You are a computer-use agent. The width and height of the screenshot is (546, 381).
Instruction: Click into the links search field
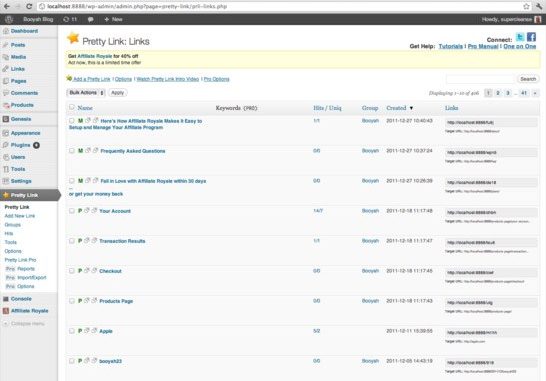480,79
